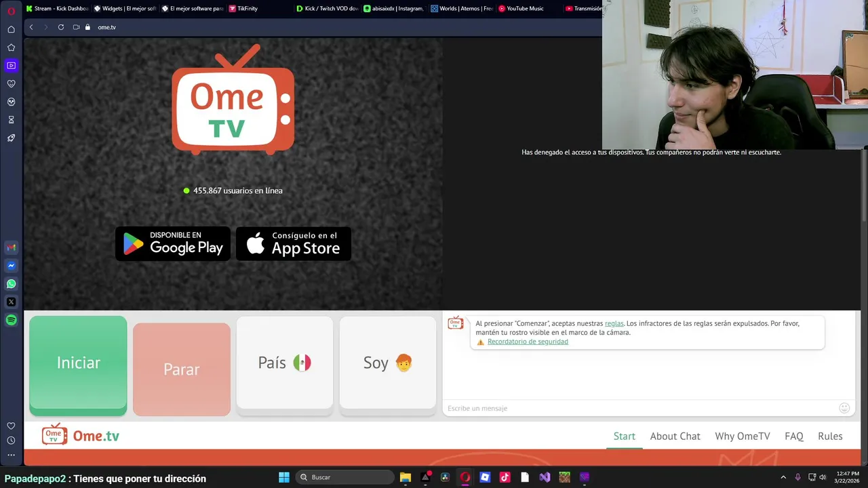Click the Google Play badge

(173, 243)
